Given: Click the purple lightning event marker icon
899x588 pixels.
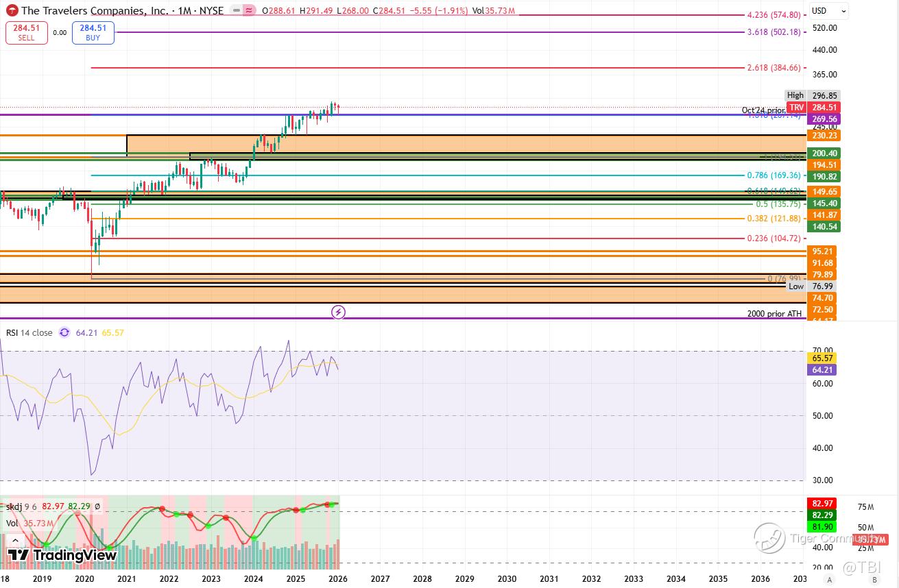Looking at the screenshot, I should click(338, 313).
